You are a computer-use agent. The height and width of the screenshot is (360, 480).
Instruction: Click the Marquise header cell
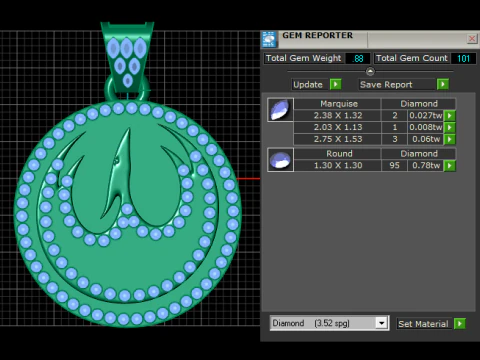tap(337, 104)
